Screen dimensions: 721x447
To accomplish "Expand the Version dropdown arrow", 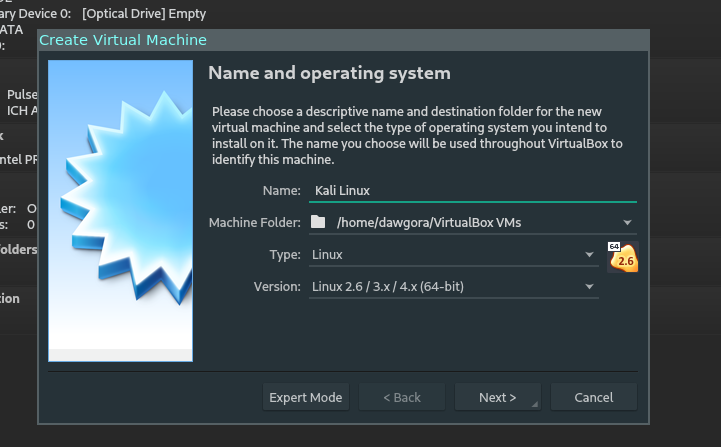I will pyautogui.click(x=590, y=288).
